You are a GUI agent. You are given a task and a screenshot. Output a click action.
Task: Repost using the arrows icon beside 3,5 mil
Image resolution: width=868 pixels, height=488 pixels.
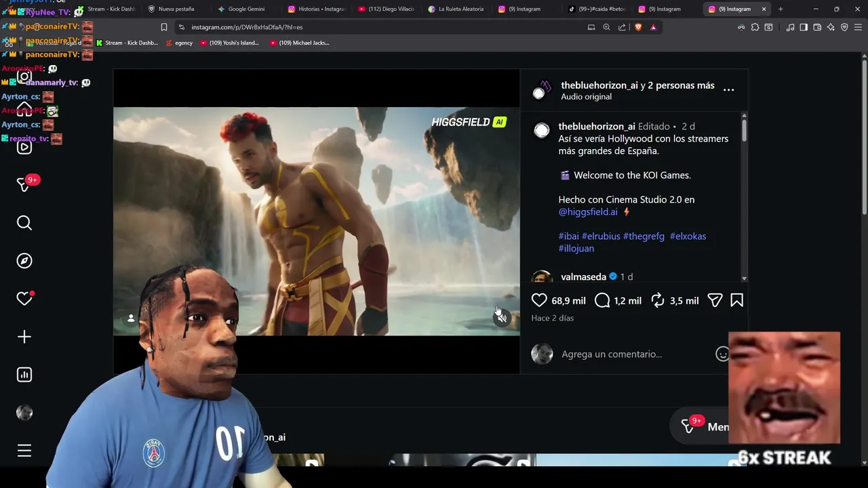(658, 300)
